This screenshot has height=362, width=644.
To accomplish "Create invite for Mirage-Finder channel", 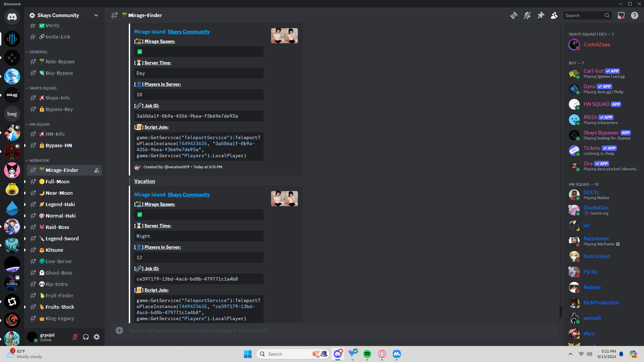I will pyautogui.click(x=97, y=170).
